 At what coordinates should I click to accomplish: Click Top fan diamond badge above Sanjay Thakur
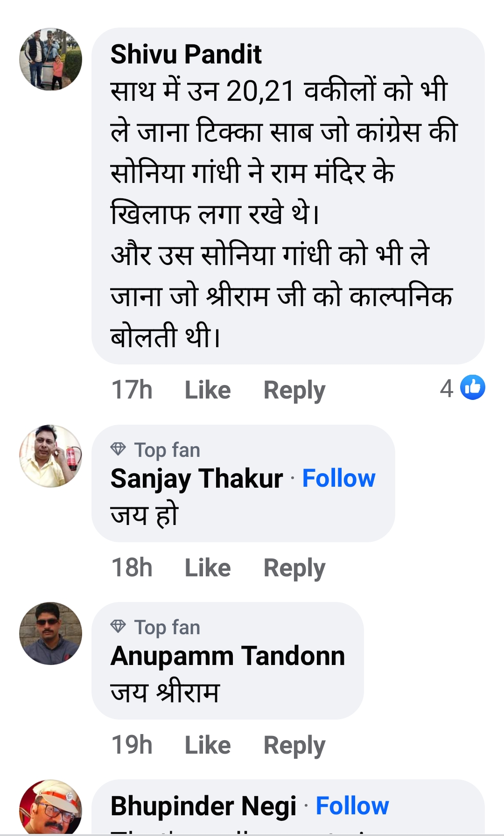(118, 449)
